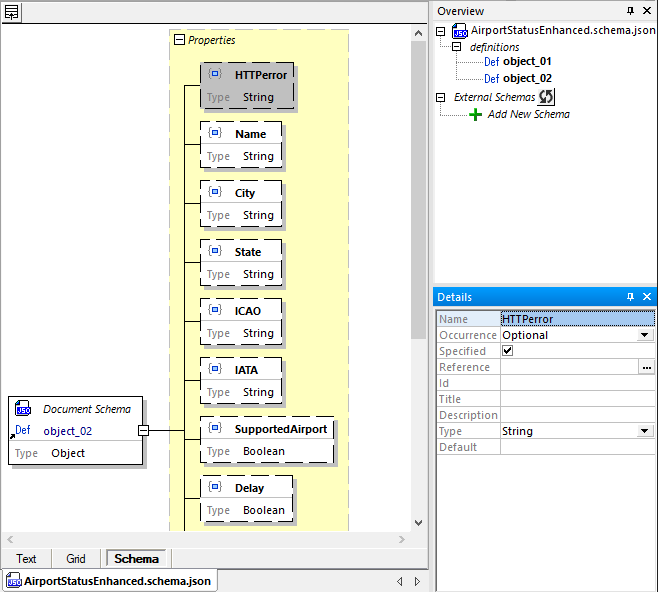
Task: Click the Description field in Details
Action: [577, 415]
